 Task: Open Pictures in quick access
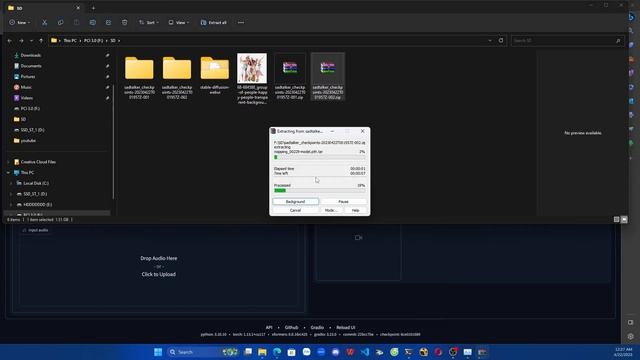28,76
